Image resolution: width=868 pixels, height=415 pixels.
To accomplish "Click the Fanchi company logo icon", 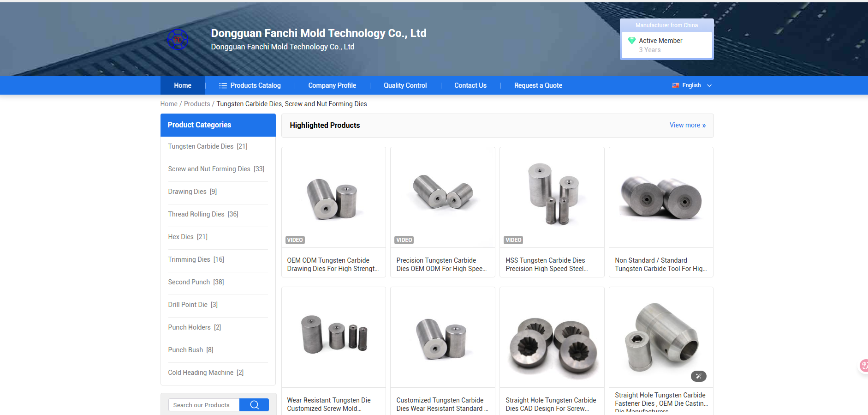I will [178, 40].
